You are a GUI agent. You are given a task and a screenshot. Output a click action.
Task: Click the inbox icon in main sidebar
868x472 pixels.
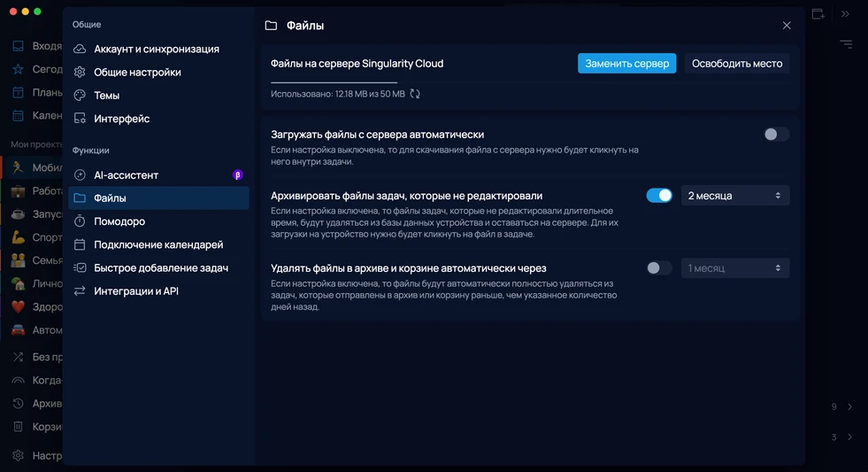coord(19,46)
